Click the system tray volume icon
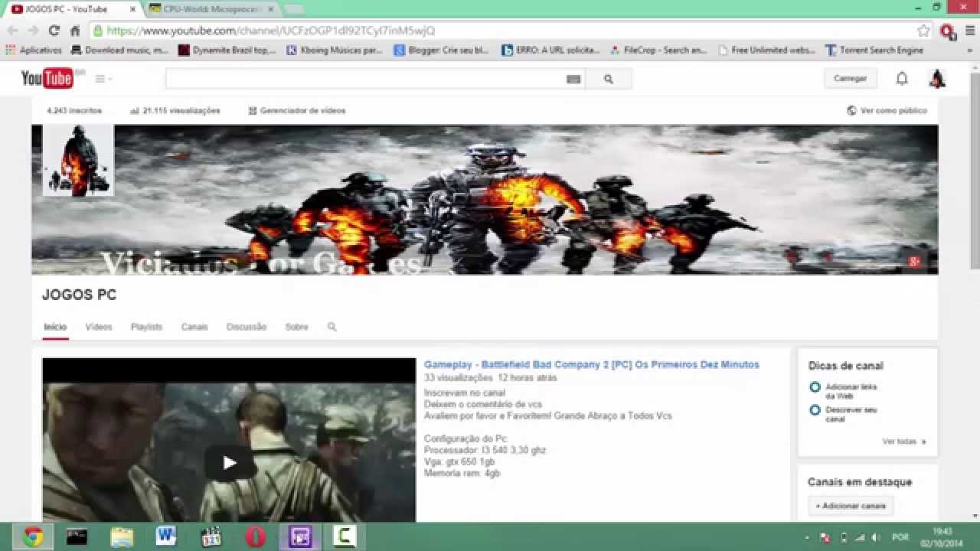The width and height of the screenshot is (980, 551). pos(876,537)
